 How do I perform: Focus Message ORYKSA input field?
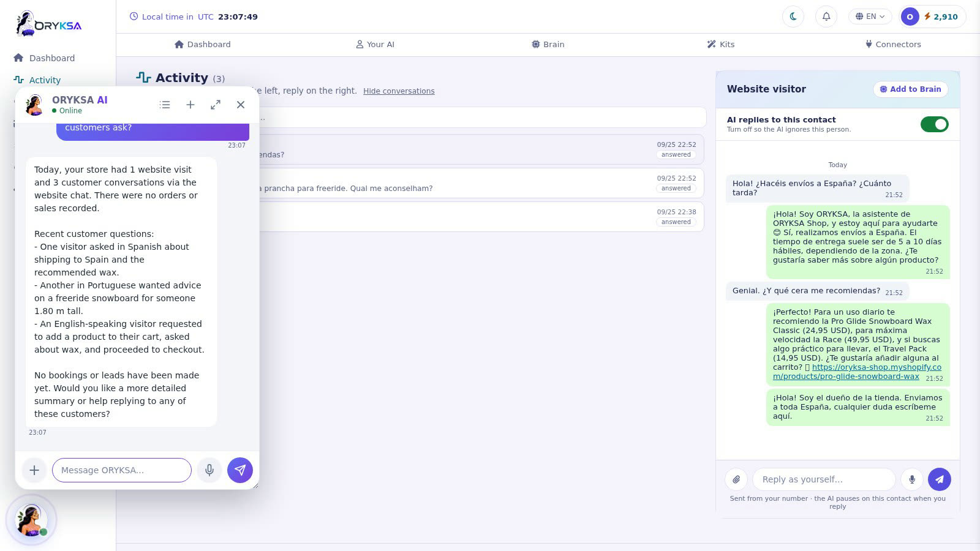point(122,470)
